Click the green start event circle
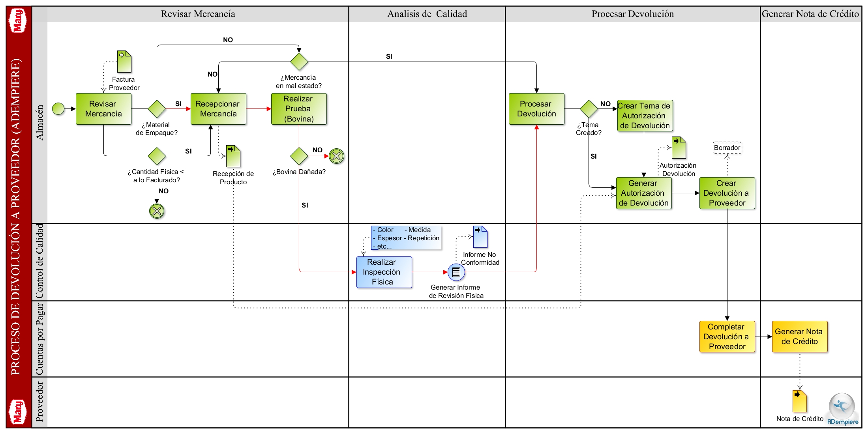868x434 pixels. tap(58, 108)
